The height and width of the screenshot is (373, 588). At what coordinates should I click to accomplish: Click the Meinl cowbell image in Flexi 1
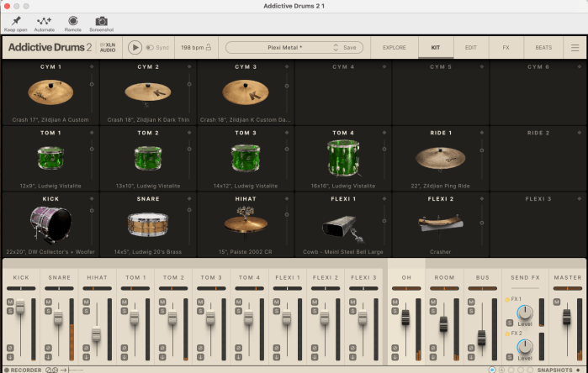[x=342, y=223]
